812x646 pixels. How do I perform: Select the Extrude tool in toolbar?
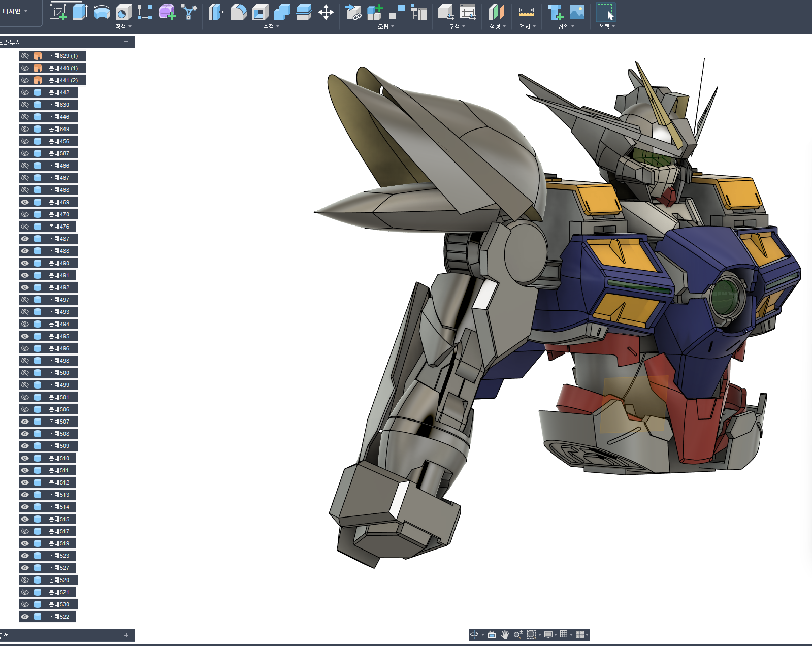[80, 12]
